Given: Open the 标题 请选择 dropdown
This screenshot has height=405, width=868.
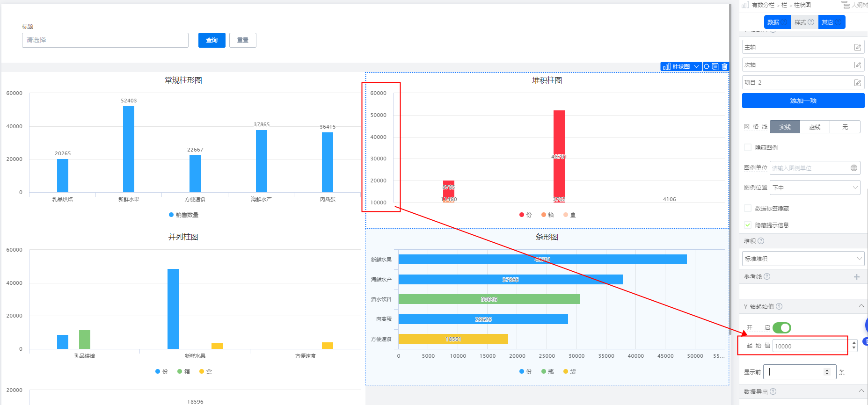Looking at the screenshot, I should pyautogui.click(x=105, y=40).
